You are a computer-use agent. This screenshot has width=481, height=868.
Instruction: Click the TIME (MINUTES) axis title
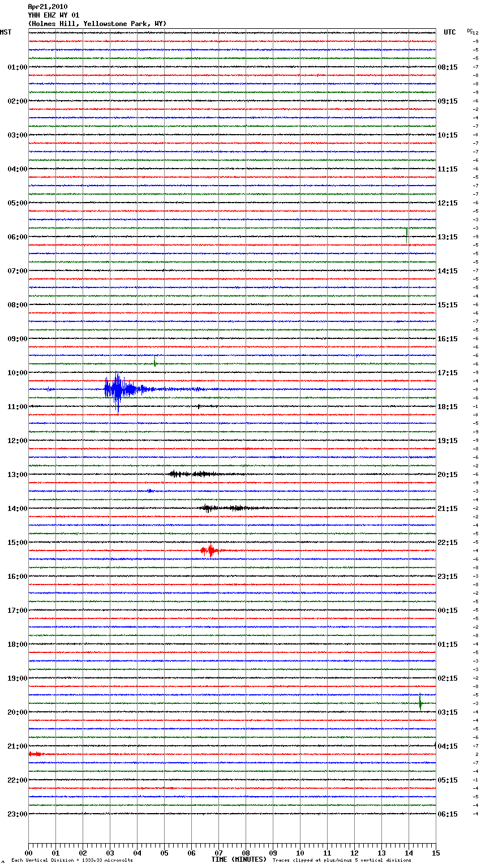click(239, 860)
